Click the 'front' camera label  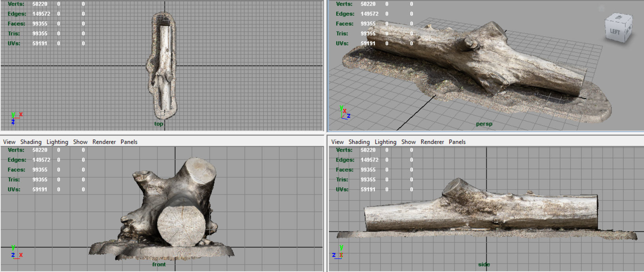click(x=159, y=264)
